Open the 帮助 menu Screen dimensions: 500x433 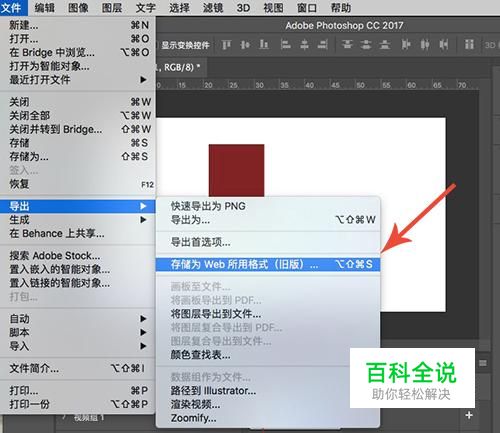tap(340, 7)
